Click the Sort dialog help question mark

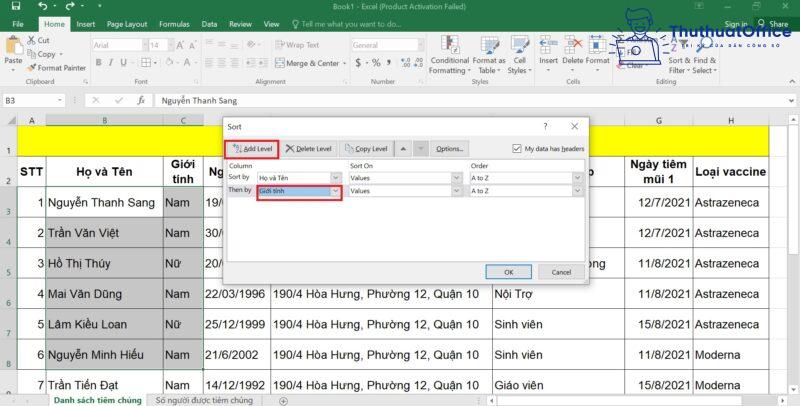tap(545, 126)
